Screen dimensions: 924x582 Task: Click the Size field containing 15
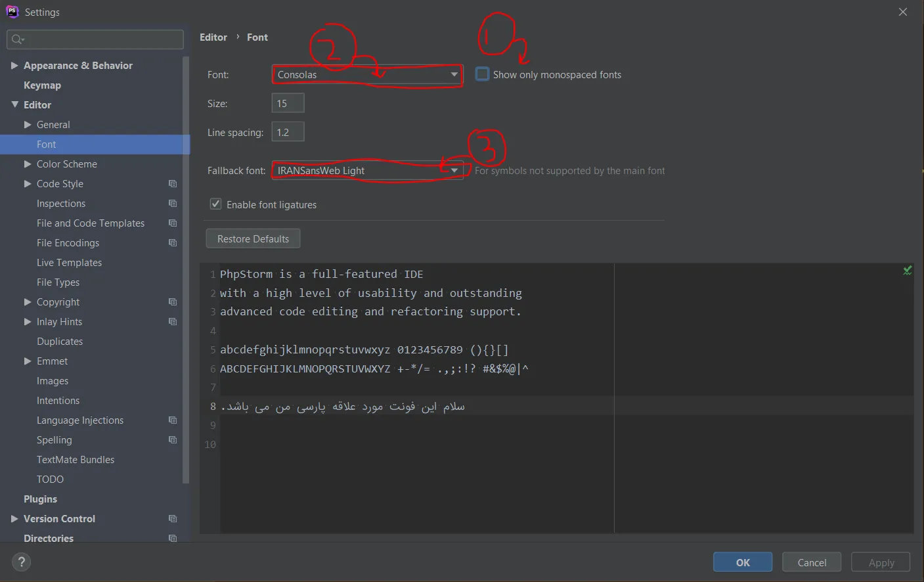point(288,103)
